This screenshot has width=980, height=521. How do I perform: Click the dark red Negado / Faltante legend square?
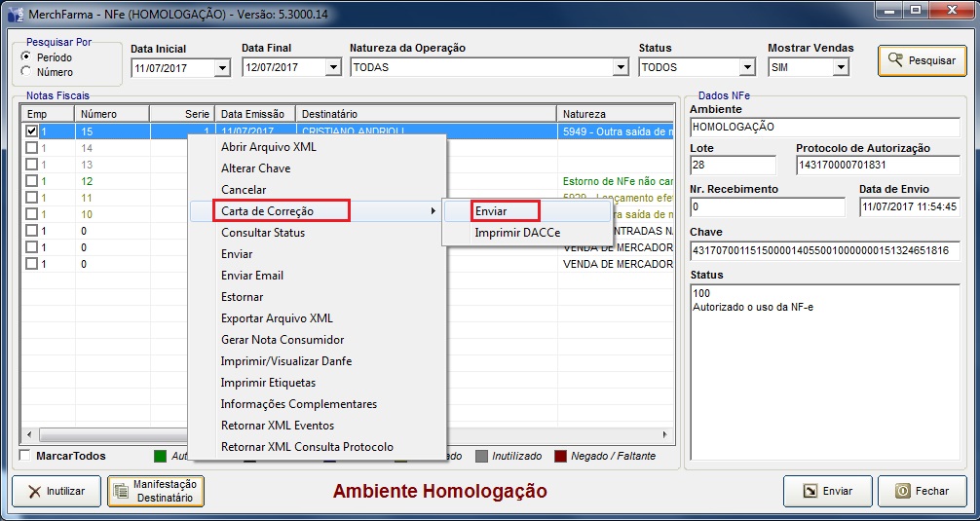(x=561, y=456)
